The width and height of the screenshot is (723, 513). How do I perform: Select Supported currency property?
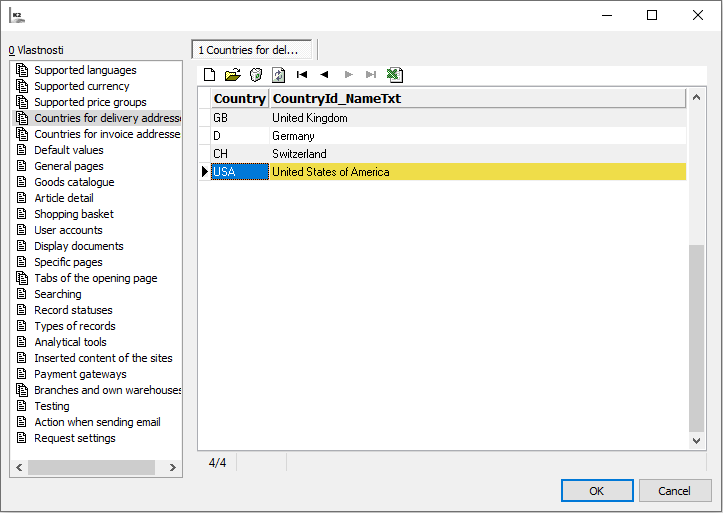coord(82,86)
